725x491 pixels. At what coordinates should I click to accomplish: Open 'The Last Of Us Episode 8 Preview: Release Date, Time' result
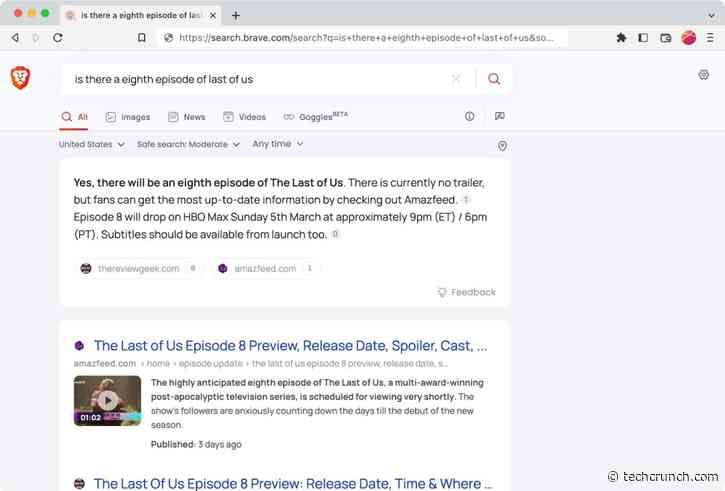click(x=293, y=483)
